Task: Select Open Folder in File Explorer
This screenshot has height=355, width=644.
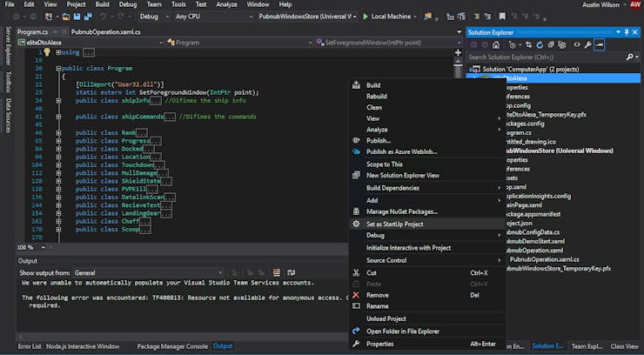Action: tap(426, 332)
